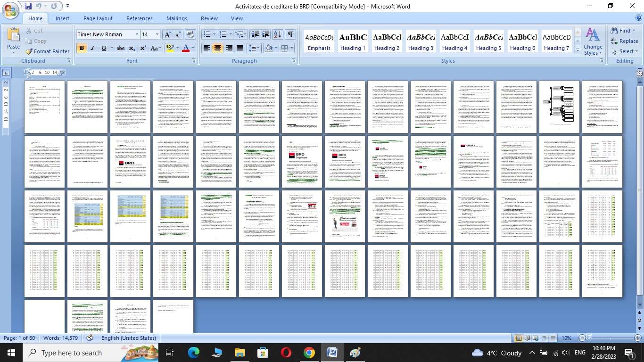
Task: Click the Grow Font icon
Action: click(167, 34)
